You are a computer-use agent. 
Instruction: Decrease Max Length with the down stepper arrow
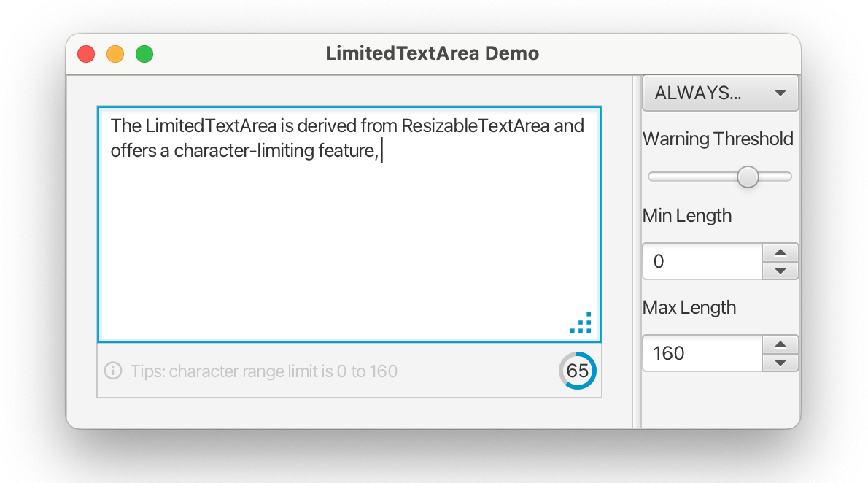[780, 361]
